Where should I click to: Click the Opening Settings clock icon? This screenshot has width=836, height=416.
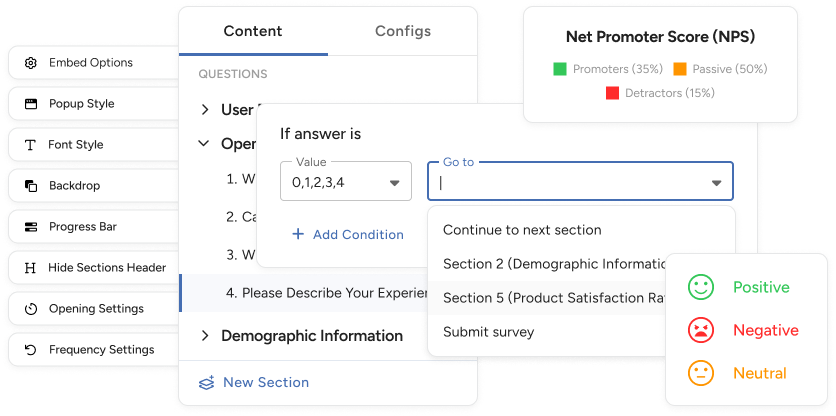click(x=30, y=309)
